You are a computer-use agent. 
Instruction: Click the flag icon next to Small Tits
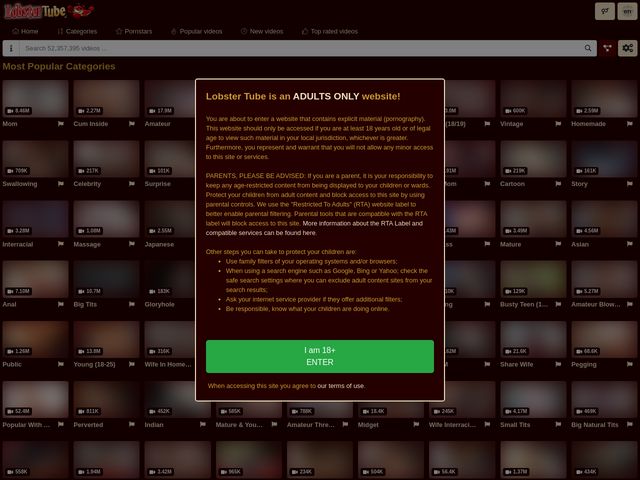(x=558, y=424)
